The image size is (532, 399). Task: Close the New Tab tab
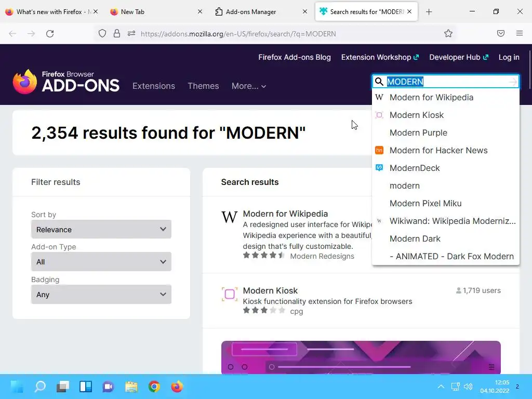click(x=200, y=11)
